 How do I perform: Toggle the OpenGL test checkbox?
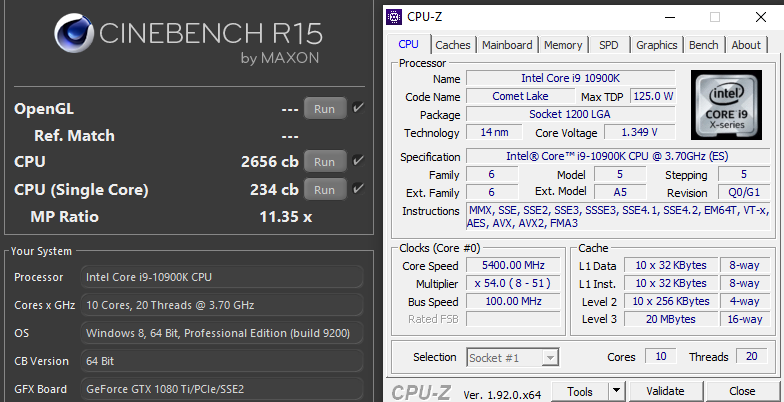click(358, 108)
